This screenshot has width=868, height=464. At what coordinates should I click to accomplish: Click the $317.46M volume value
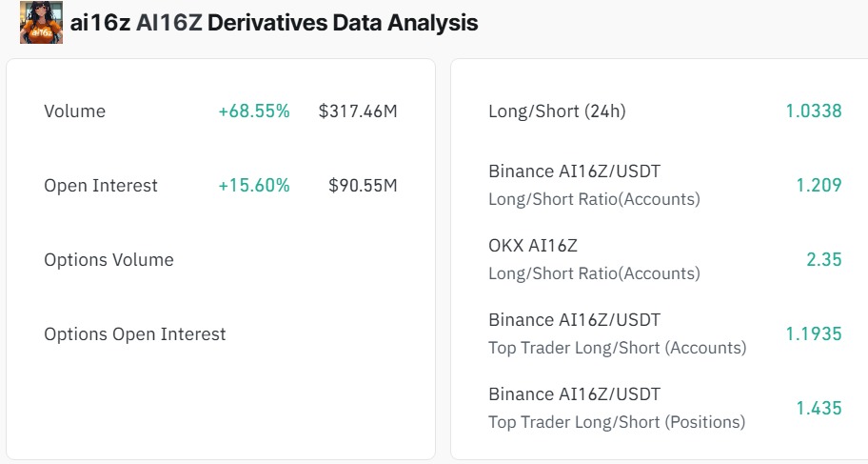[358, 111]
